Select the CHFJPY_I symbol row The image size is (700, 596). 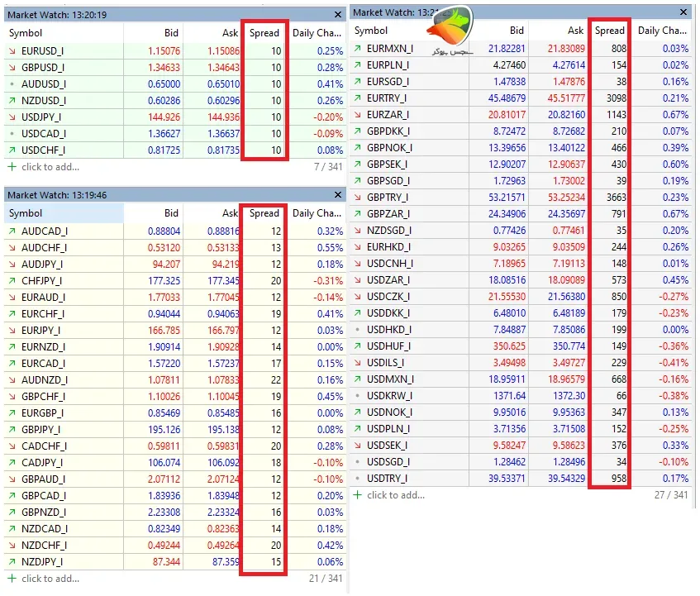pos(175,281)
